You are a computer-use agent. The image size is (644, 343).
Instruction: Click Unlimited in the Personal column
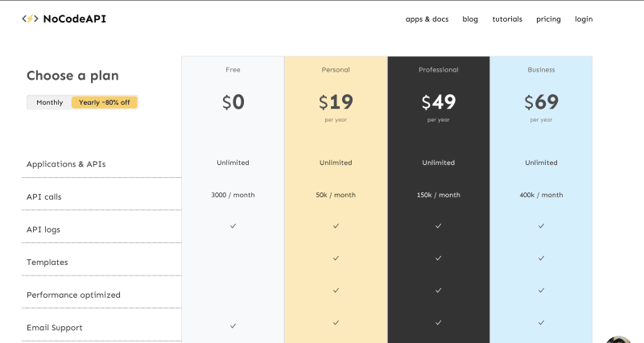click(336, 163)
